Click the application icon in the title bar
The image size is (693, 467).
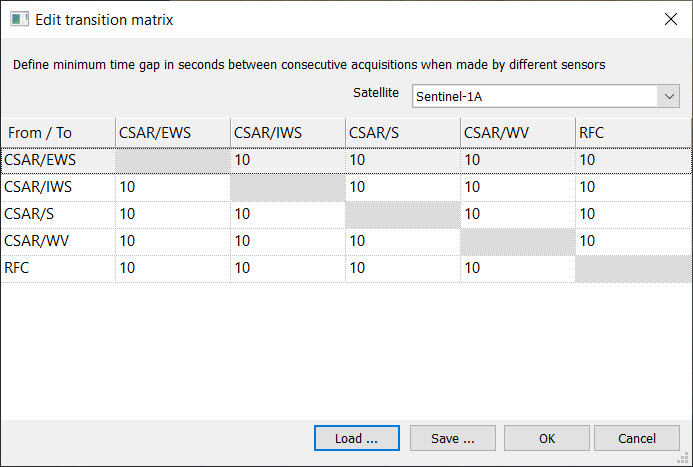18,19
